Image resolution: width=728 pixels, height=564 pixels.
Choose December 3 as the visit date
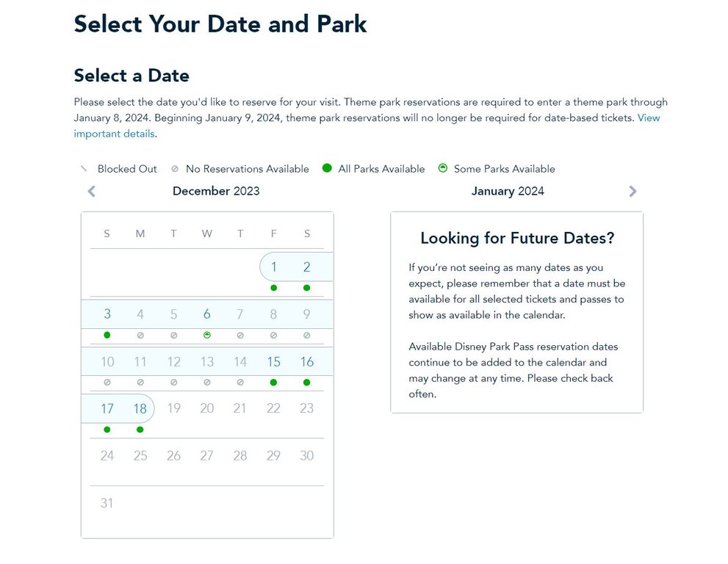[107, 314]
